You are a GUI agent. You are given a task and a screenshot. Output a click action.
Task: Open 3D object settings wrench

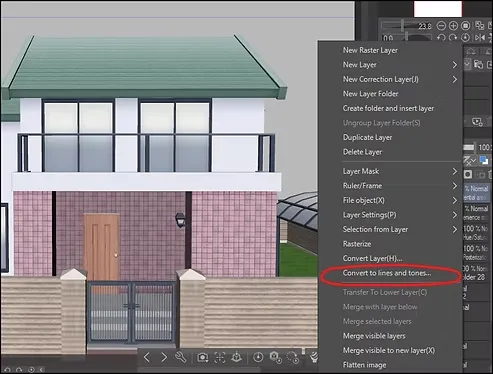tap(181, 357)
